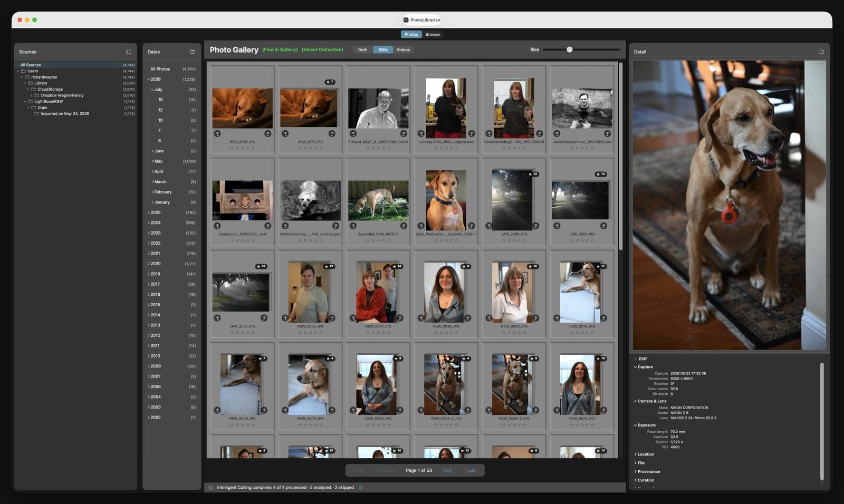This screenshot has height=504, width=844.
Task: Click Find in Gallery link
Action: [x=280, y=50]
